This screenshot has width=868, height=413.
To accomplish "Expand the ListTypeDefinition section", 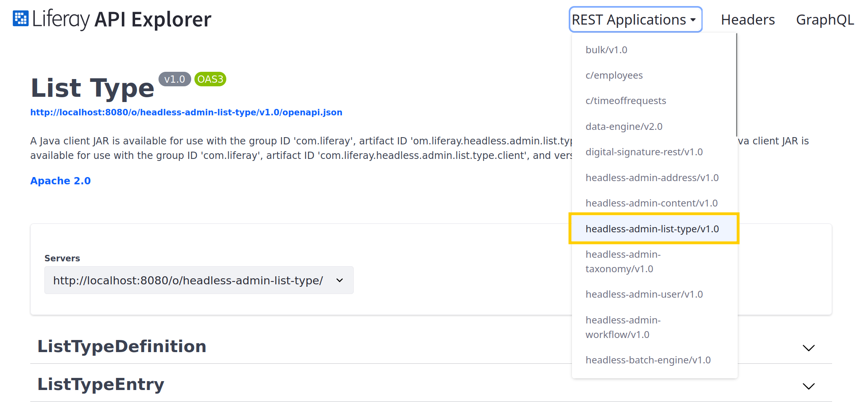I will 431,346.
